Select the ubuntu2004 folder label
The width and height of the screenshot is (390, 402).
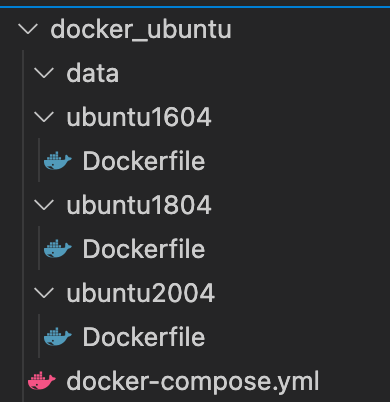[141, 293]
